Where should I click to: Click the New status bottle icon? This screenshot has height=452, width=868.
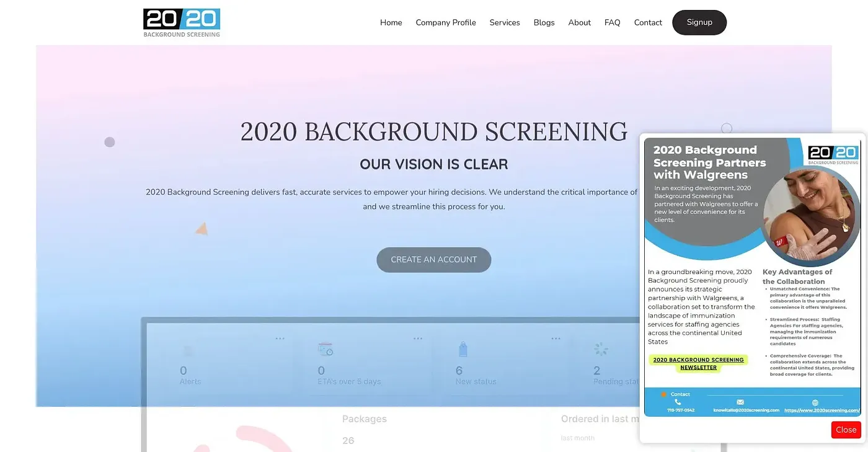(x=463, y=350)
